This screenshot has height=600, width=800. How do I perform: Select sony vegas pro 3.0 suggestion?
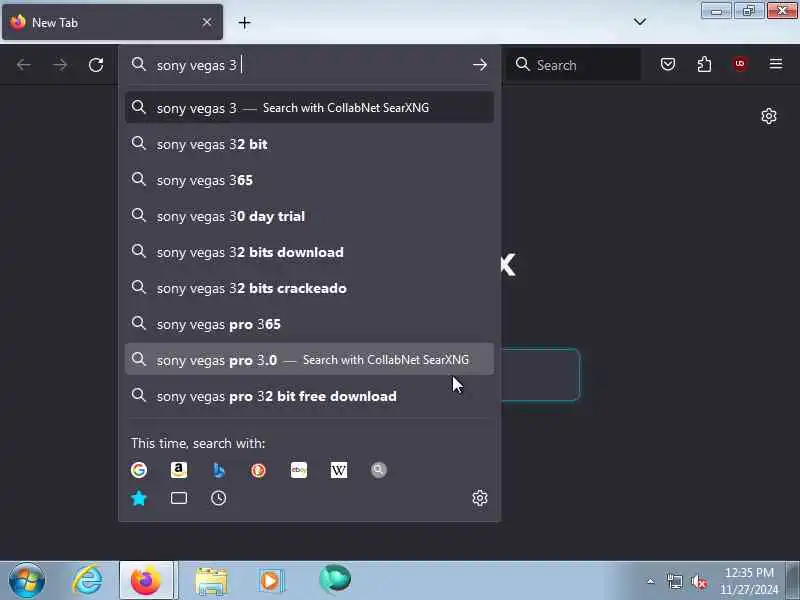click(309, 360)
